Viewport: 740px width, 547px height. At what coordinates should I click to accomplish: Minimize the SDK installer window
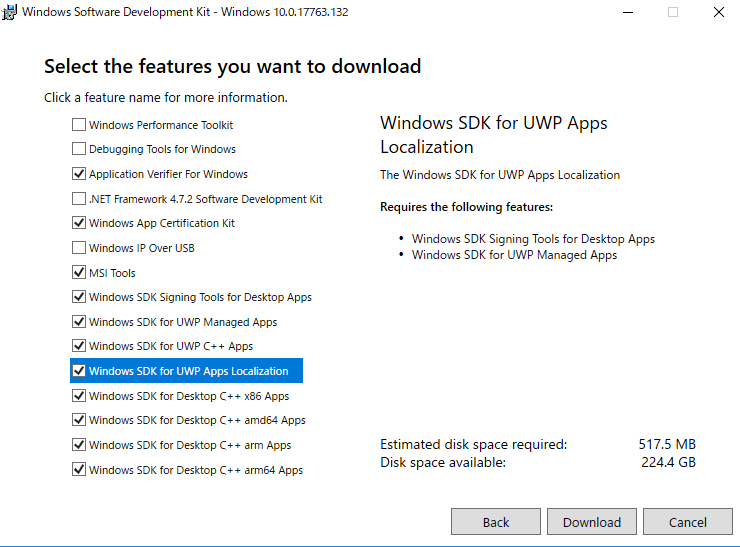[x=628, y=12]
